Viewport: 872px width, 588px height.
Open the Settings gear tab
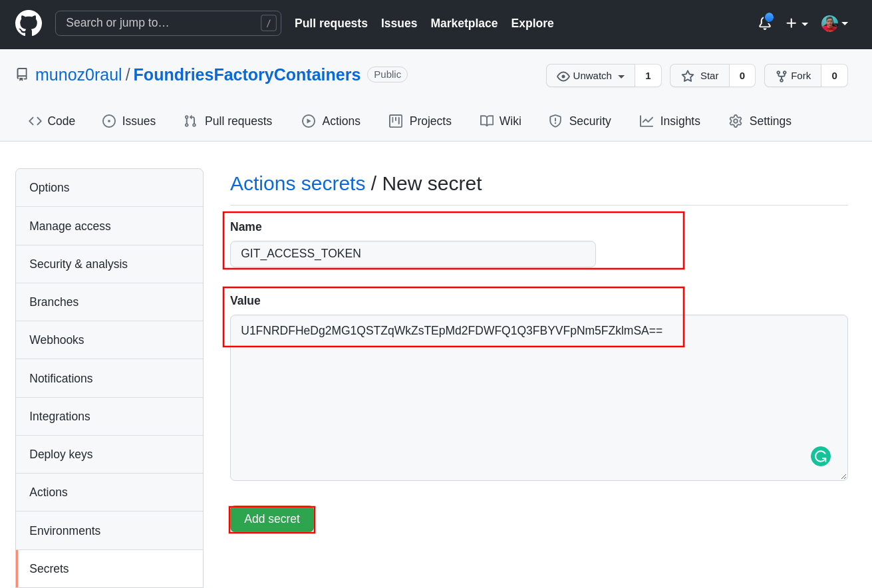(760, 121)
